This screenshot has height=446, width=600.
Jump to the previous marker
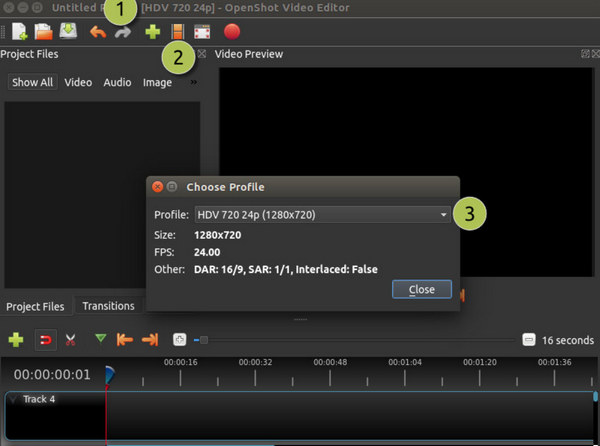click(x=125, y=339)
